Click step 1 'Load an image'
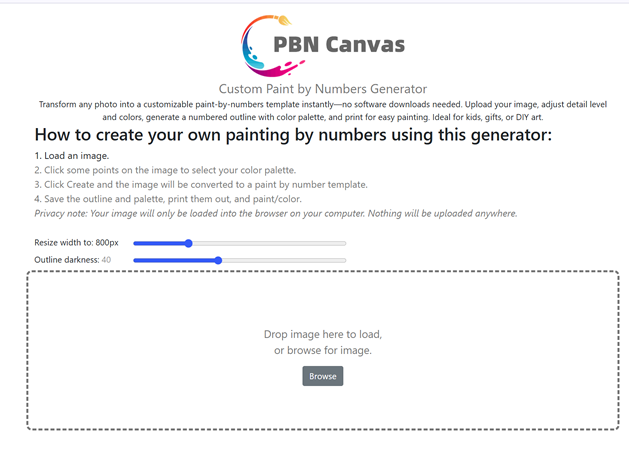The width and height of the screenshot is (629, 450). [x=72, y=156]
